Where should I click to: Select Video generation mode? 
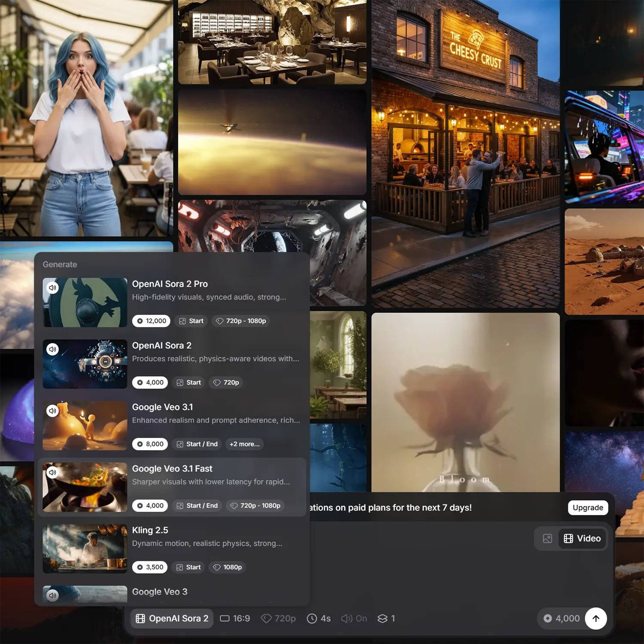(582, 538)
